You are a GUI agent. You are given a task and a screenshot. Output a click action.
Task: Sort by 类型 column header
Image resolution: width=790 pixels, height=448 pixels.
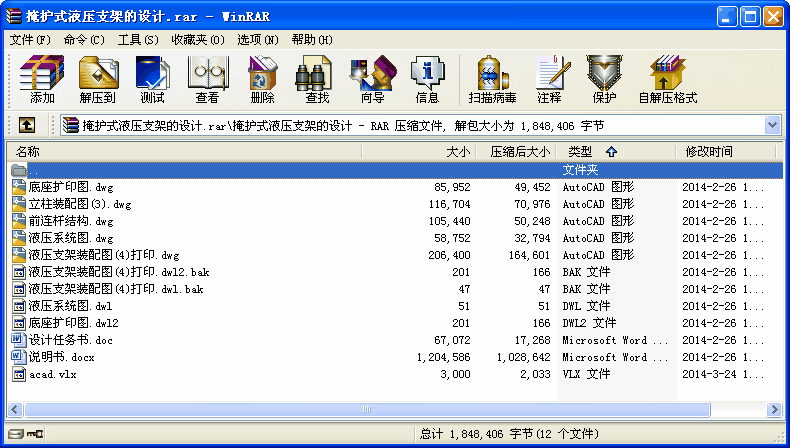[x=616, y=152]
